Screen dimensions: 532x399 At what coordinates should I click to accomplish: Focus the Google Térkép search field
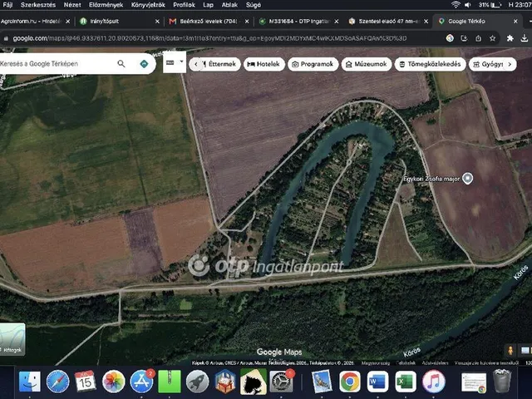56,63
